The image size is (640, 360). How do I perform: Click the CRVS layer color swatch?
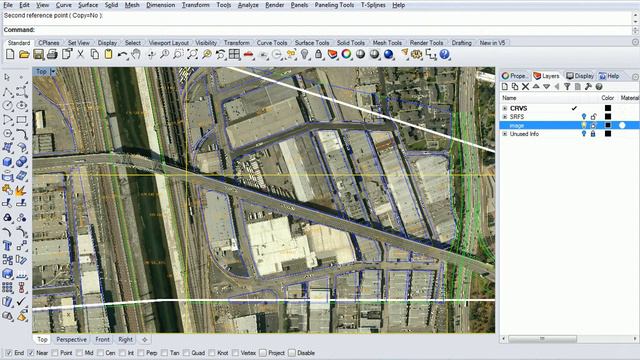click(x=608, y=108)
